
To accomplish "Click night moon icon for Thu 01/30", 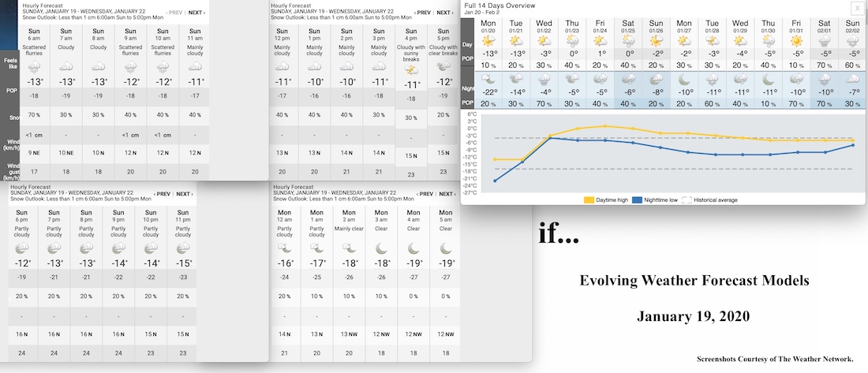I will [769, 79].
